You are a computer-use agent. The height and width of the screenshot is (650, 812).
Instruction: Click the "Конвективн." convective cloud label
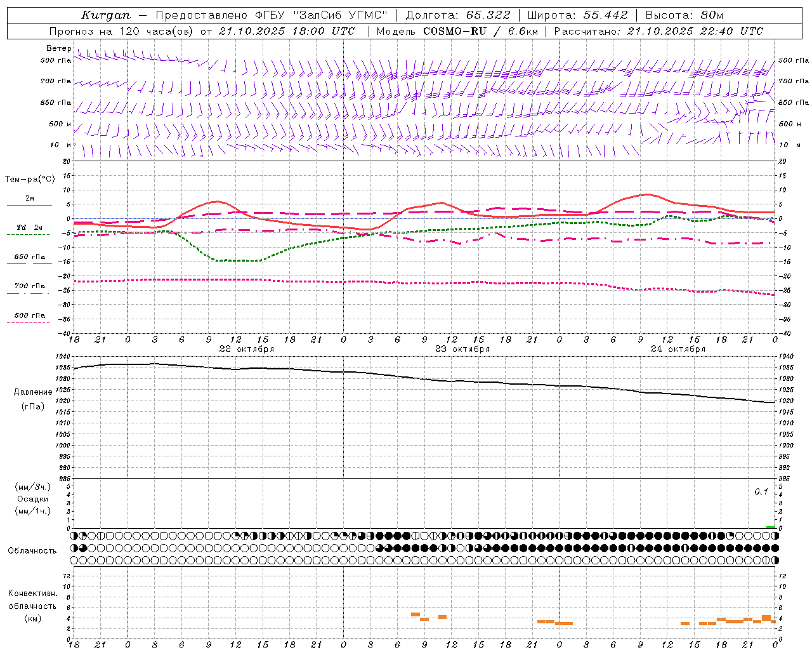33,594
